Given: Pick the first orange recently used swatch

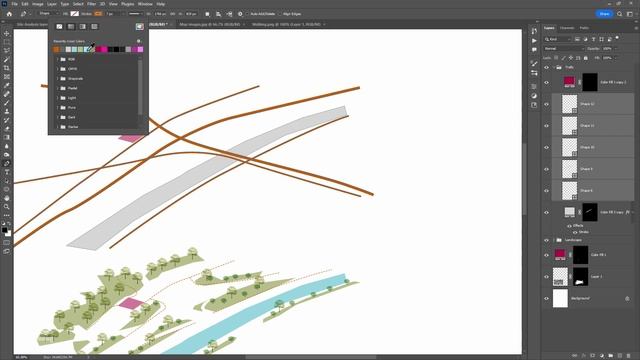Looking at the screenshot, I should coord(56,49).
